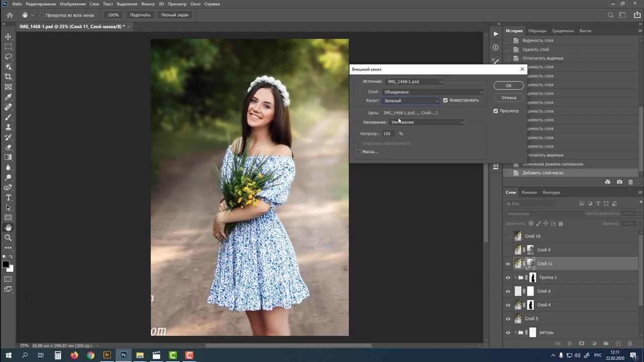Select the Path Selection tool
Image resolution: width=644 pixels, height=362 pixels.
tap(8, 208)
